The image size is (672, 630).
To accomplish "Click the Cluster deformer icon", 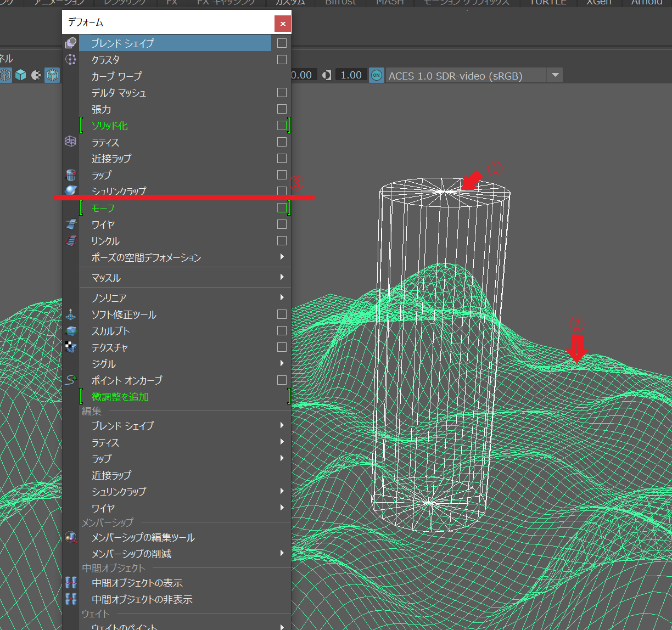I will click(70, 59).
